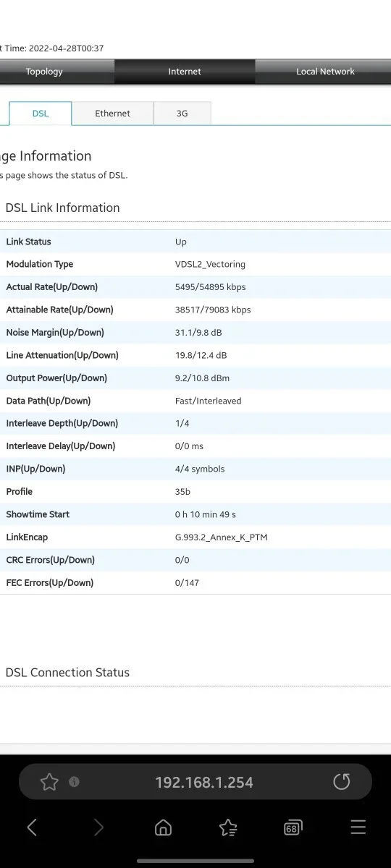
Task: Tap the browser forward arrow
Action: click(x=98, y=827)
